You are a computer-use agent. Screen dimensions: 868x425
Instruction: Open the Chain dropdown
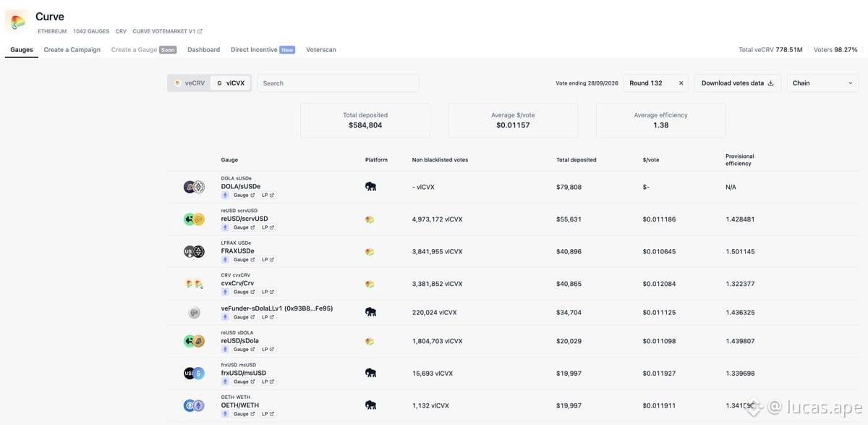823,83
